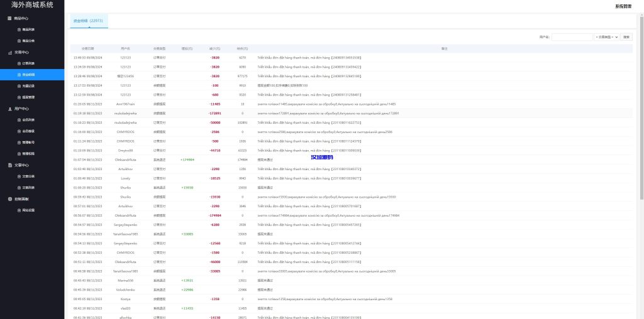Image resolution: width=644 pixels, height=319 pixels.
Task: Click the icon beside 网站设置
Action: tap(19, 210)
